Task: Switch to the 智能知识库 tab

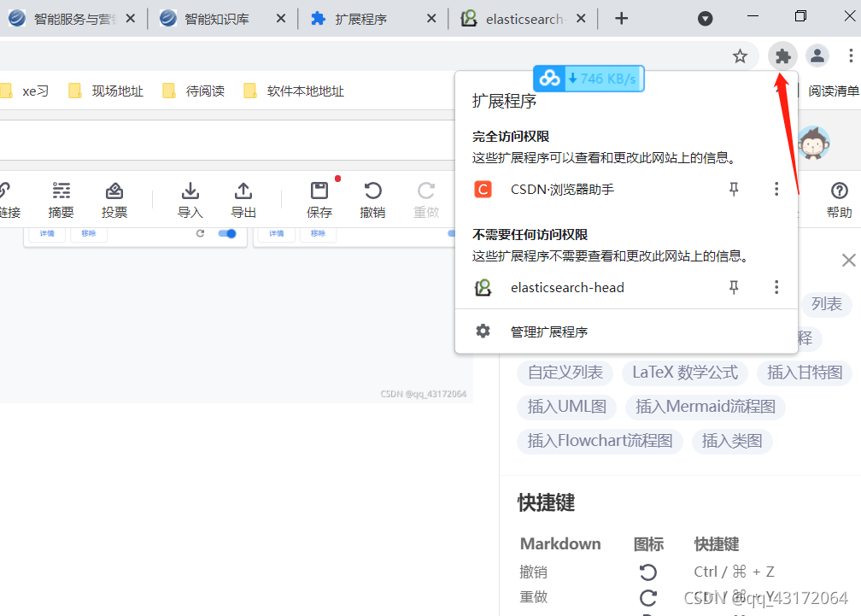Action: [x=215, y=17]
